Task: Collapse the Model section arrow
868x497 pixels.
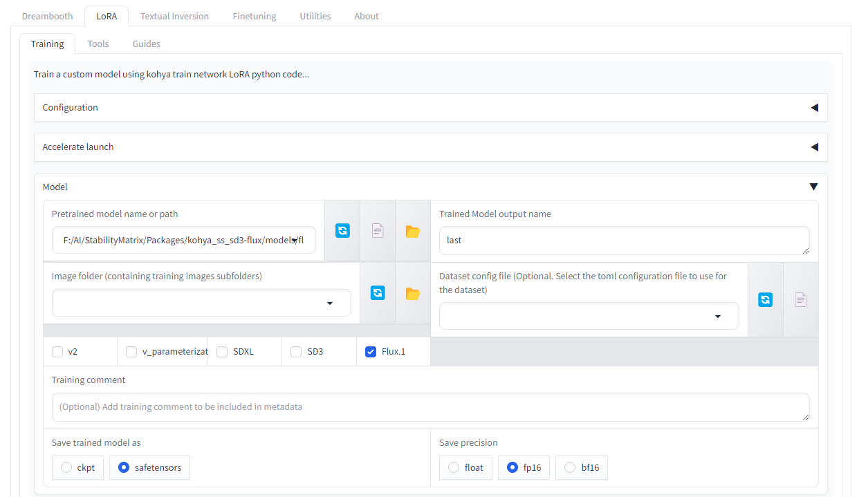Action: point(813,187)
